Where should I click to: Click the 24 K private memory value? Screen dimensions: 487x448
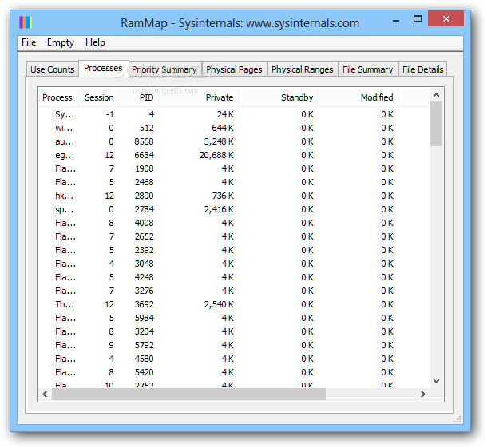[x=225, y=114]
